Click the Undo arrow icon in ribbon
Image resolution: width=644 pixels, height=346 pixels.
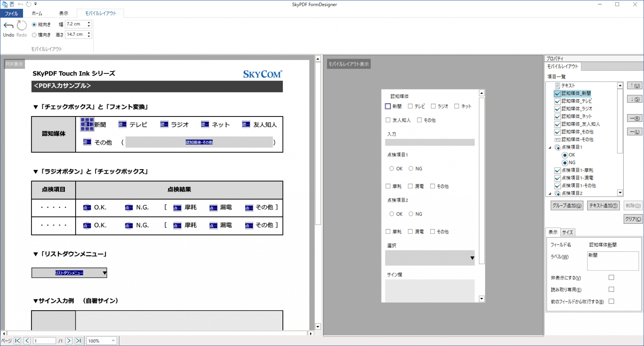(x=8, y=25)
